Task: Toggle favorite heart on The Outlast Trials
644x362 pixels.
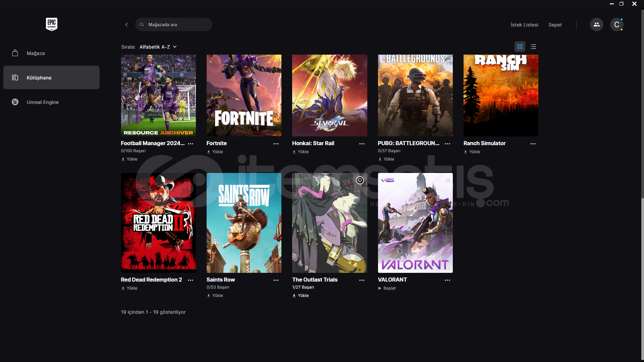Action: coord(360,180)
